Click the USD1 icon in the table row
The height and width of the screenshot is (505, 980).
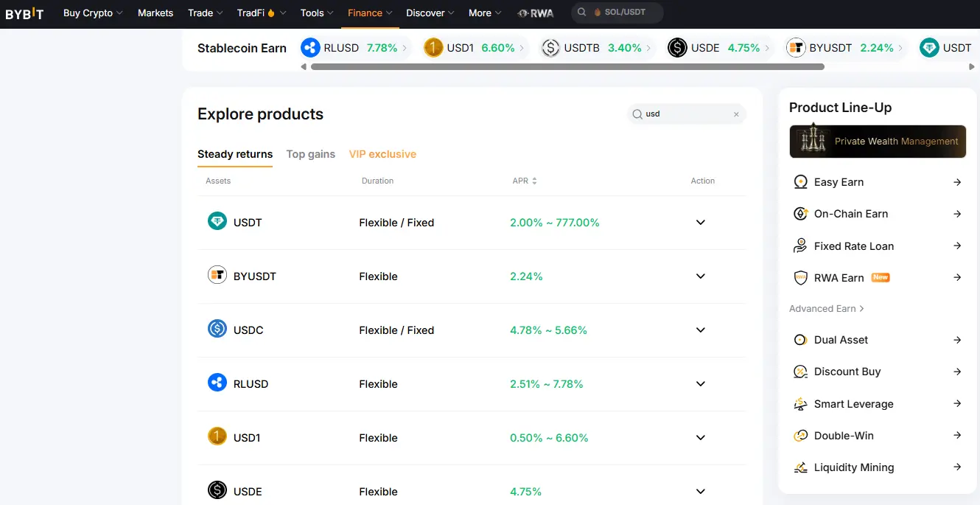[217, 436]
